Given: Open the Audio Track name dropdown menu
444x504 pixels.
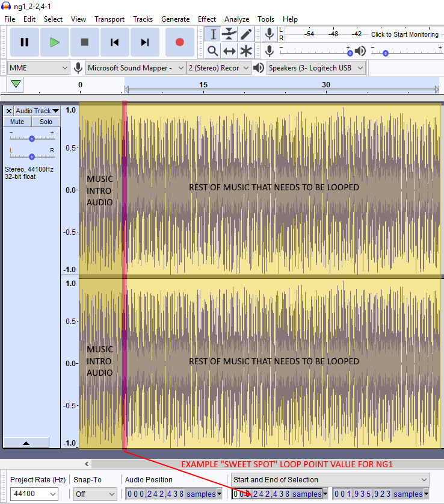Looking at the screenshot, I should [x=37, y=111].
